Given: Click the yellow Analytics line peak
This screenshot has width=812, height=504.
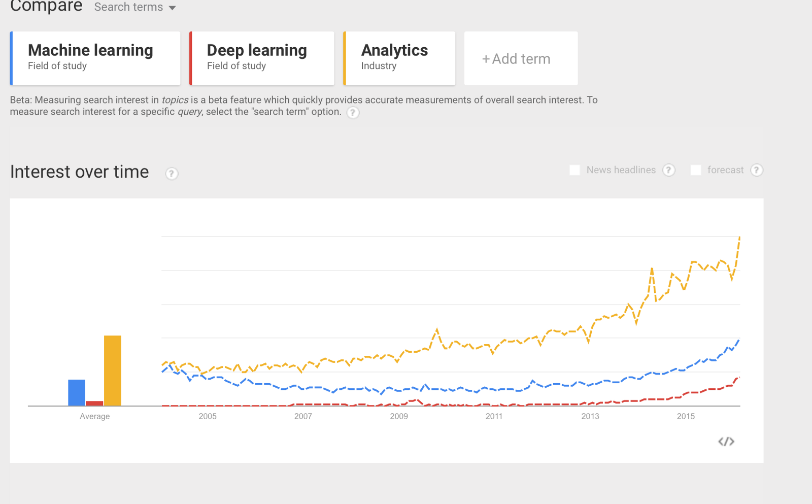Looking at the screenshot, I should pos(739,238).
